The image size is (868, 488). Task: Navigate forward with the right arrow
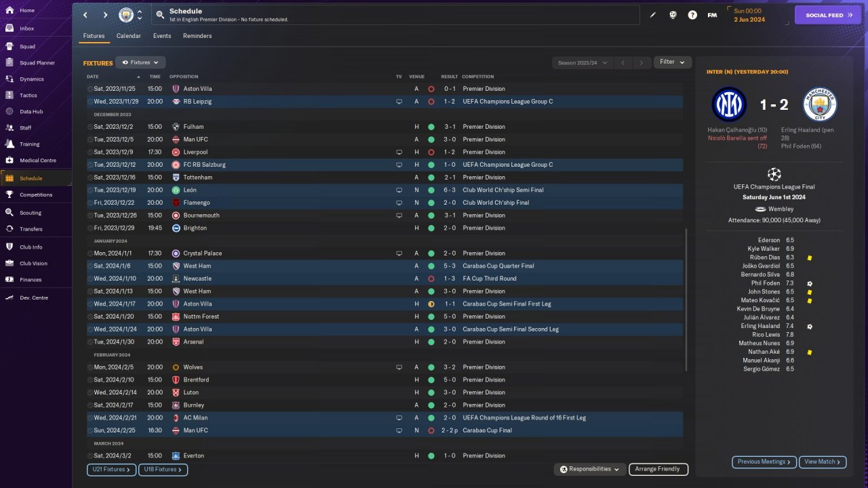tap(105, 15)
